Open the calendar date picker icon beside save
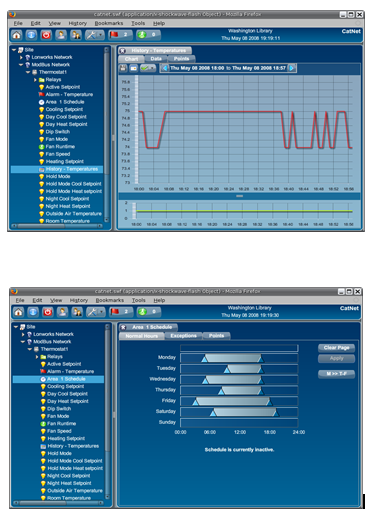This screenshot has height=515, width=375. (x=133, y=68)
